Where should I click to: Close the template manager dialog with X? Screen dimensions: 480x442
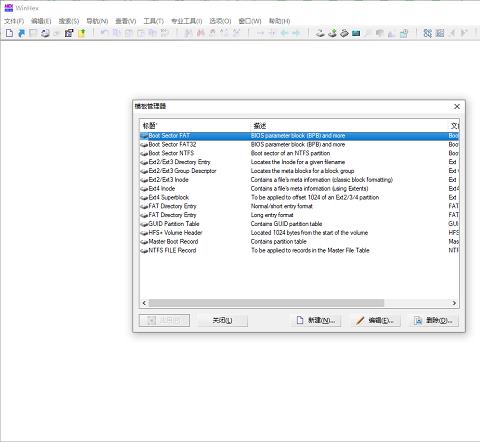[457, 106]
